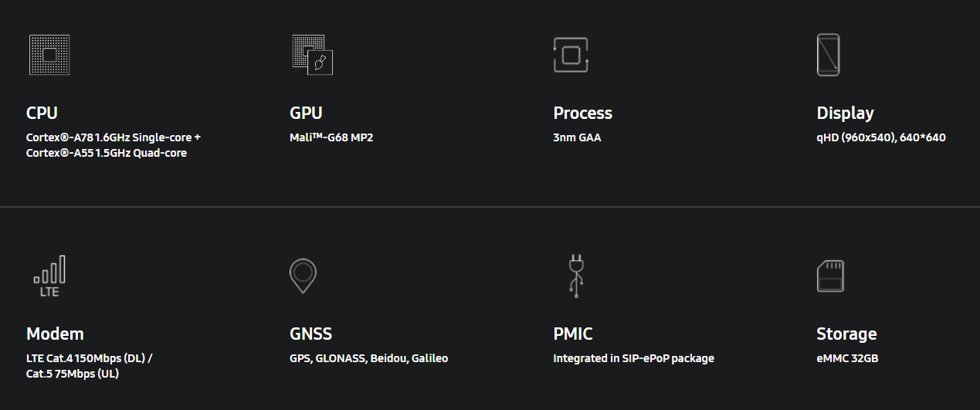Click the GNSS location pin icon
Viewport: 980px width, 410px height.
tap(303, 276)
